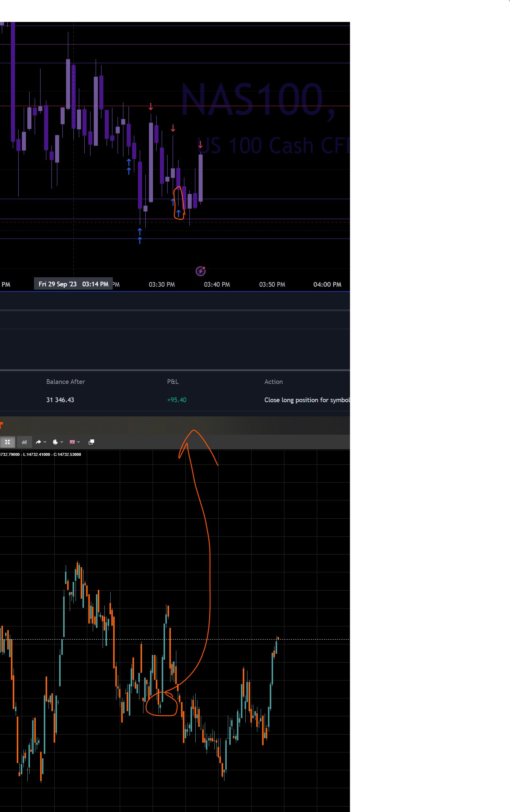Click the L:14732.41000 low value readout
The image size is (510, 812).
(x=37, y=454)
